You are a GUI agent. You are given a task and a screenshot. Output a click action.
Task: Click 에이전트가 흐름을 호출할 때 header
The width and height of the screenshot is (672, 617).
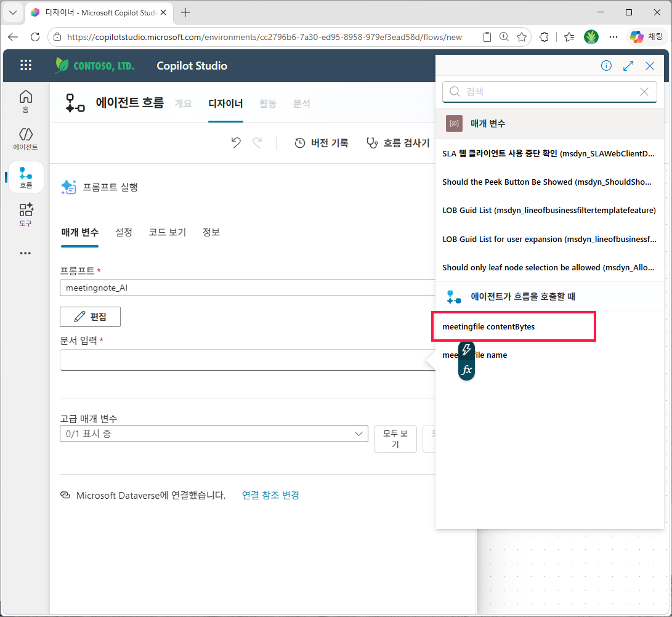(x=549, y=297)
